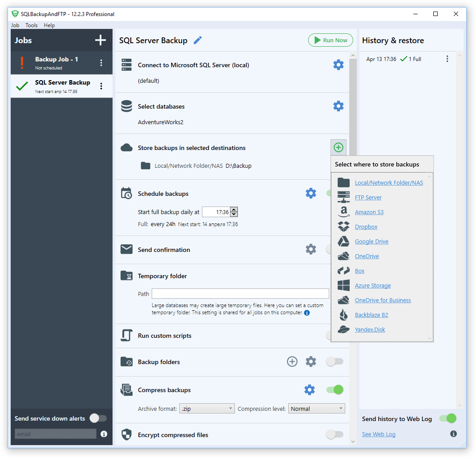
Task: Click the service alerts email field
Action: (x=56, y=434)
